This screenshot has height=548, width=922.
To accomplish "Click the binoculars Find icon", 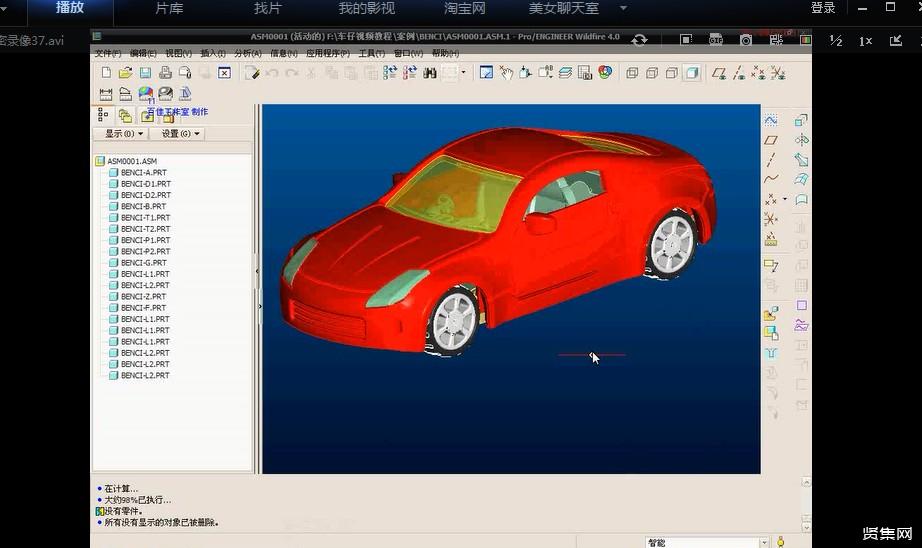I will (x=430, y=73).
